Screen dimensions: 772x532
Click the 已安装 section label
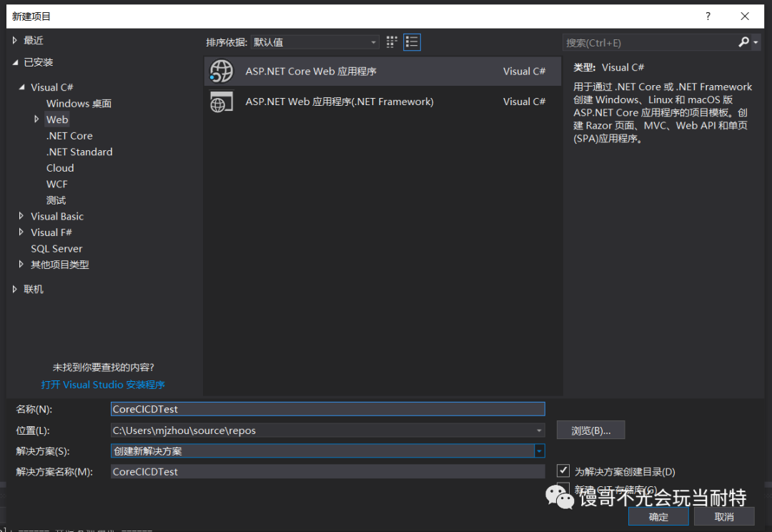(x=39, y=62)
